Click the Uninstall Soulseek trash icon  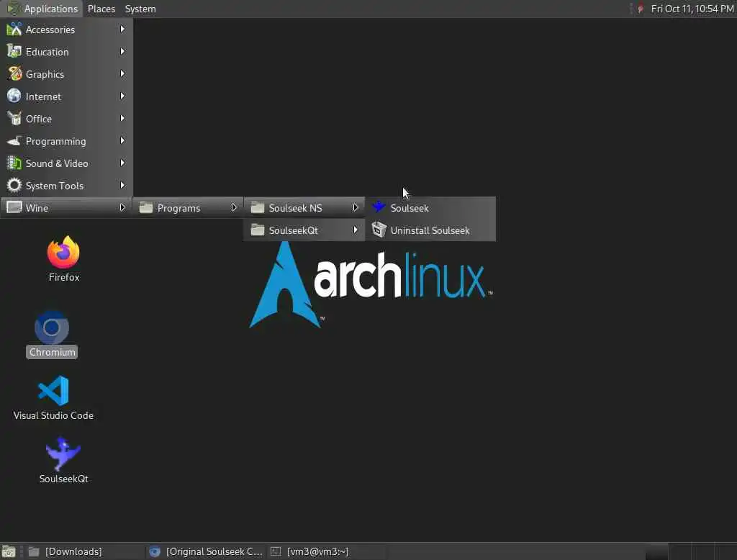(379, 230)
